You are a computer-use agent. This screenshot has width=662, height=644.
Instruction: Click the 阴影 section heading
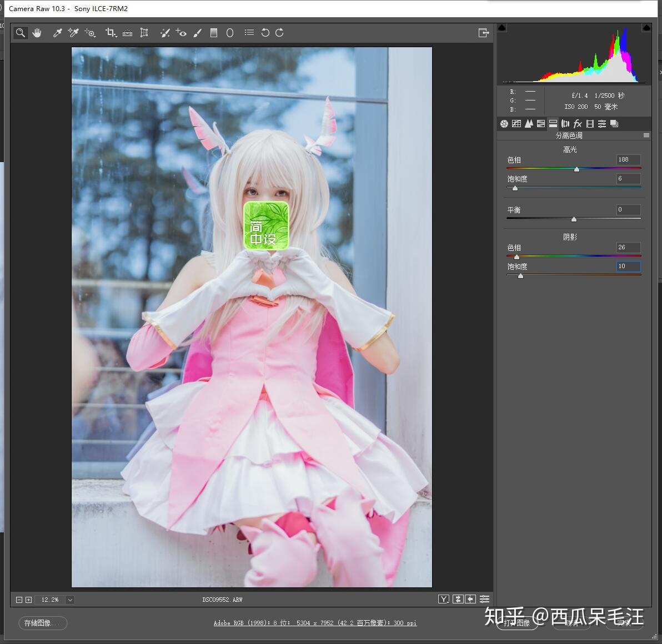point(570,237)
